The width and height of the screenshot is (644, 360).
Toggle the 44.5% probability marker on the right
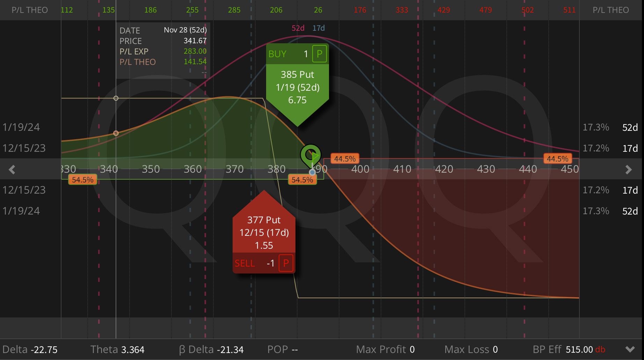click(558, 158)
